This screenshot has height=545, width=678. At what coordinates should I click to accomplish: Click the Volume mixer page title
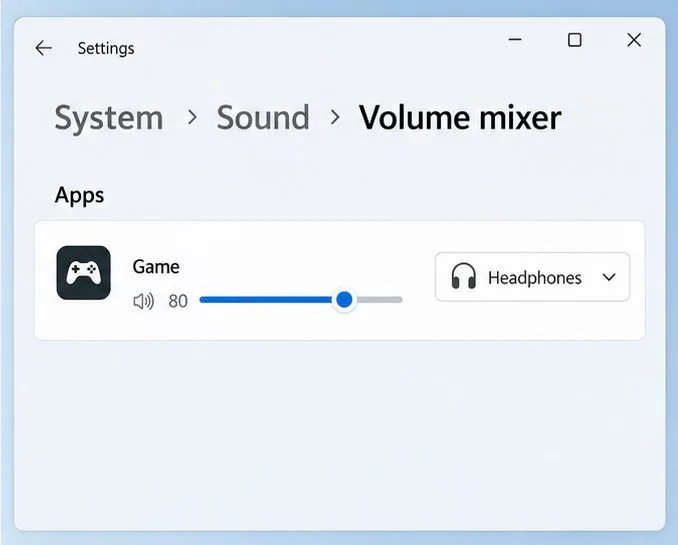pos(460,117)
